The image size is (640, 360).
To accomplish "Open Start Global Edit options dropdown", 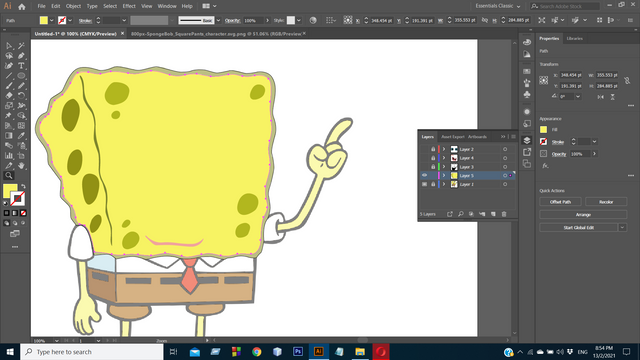I will [x=622, y=228].
